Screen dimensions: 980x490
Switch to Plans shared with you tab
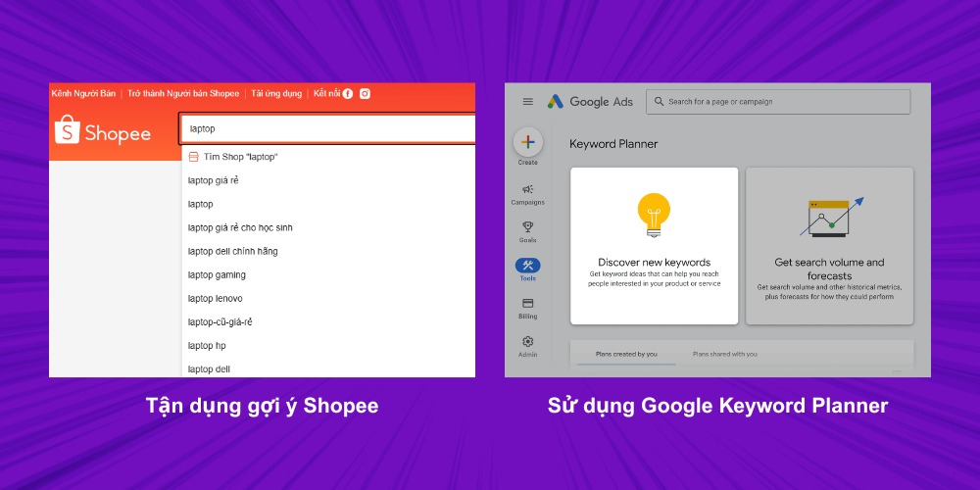(725, 354)
